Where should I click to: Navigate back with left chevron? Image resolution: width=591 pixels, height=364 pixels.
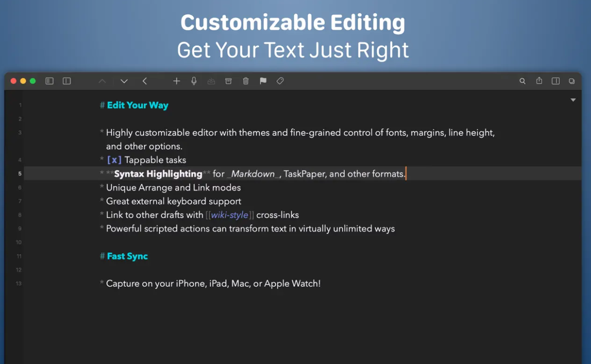point(145,81)
